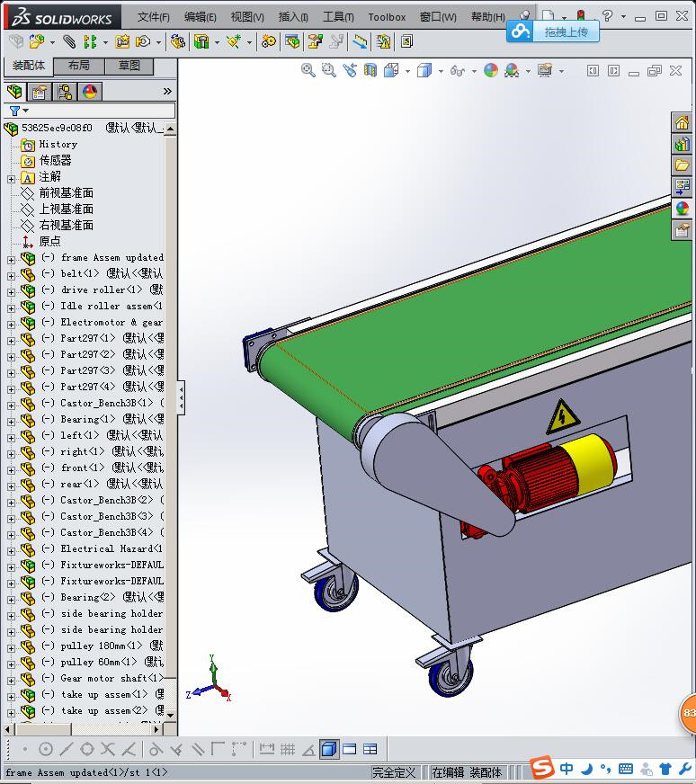Toggle the grid snap icon in sketch bar

coord(288,749)
